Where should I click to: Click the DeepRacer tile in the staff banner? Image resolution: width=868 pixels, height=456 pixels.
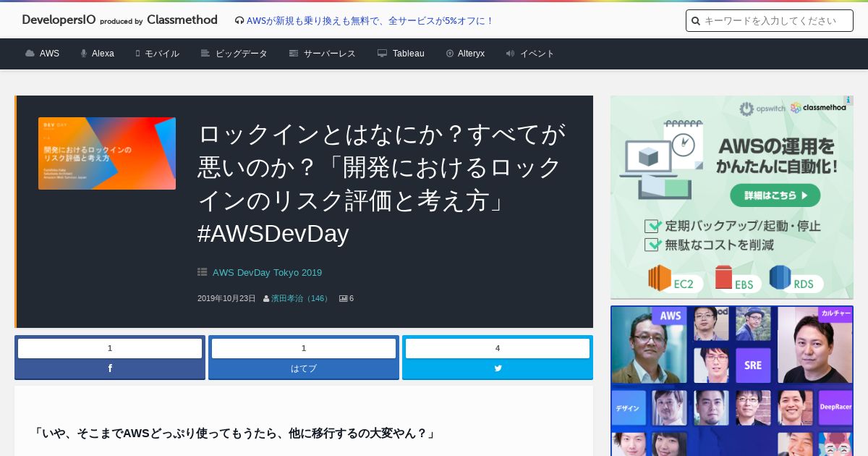pyautogui.click(x=835, y=408)
